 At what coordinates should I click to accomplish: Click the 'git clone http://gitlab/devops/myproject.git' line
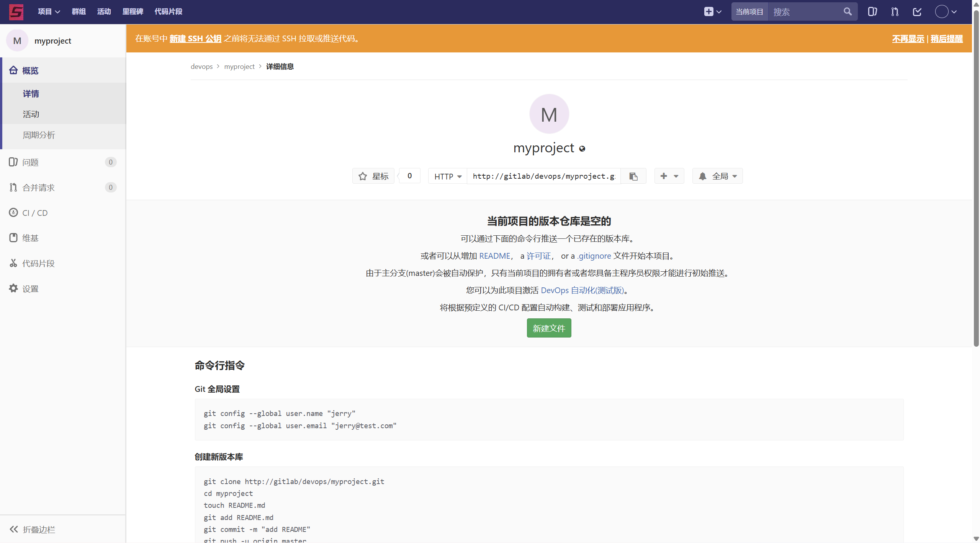294,481
